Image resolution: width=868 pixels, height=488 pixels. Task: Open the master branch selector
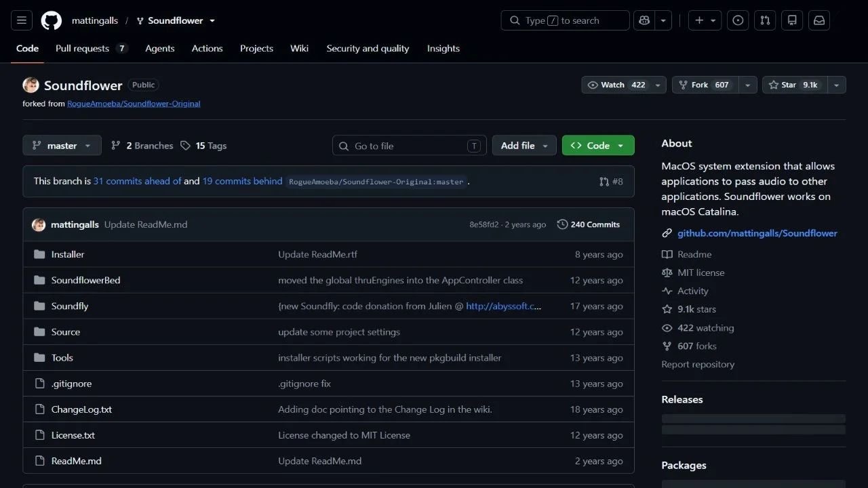62,146
